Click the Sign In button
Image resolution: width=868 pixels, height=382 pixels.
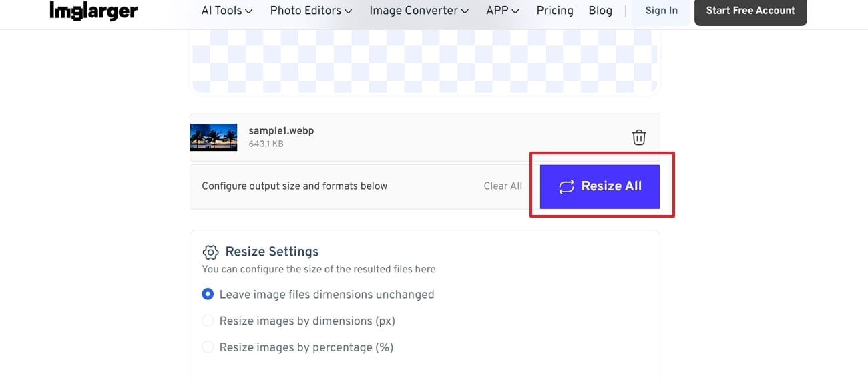661,11
